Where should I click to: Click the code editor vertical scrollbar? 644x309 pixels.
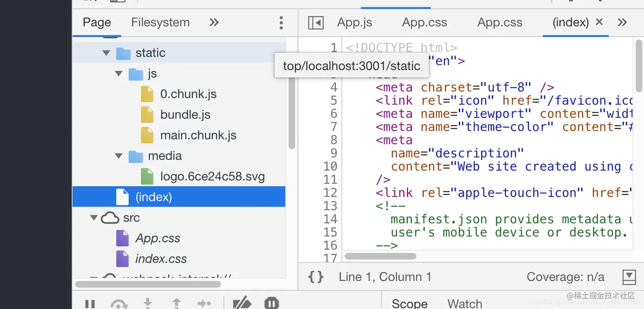coord(639,66)
